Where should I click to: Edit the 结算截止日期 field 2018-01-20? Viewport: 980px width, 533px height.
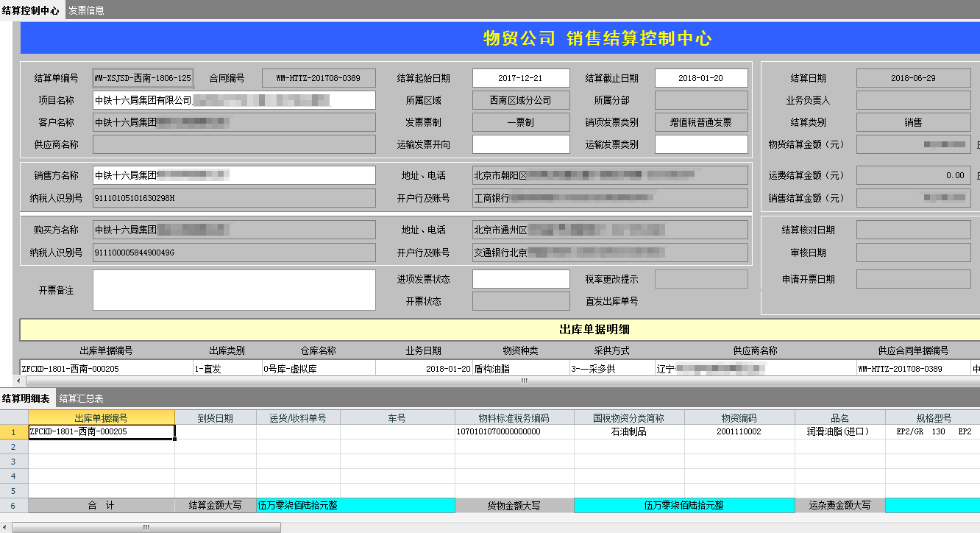[x=701, y=78]
